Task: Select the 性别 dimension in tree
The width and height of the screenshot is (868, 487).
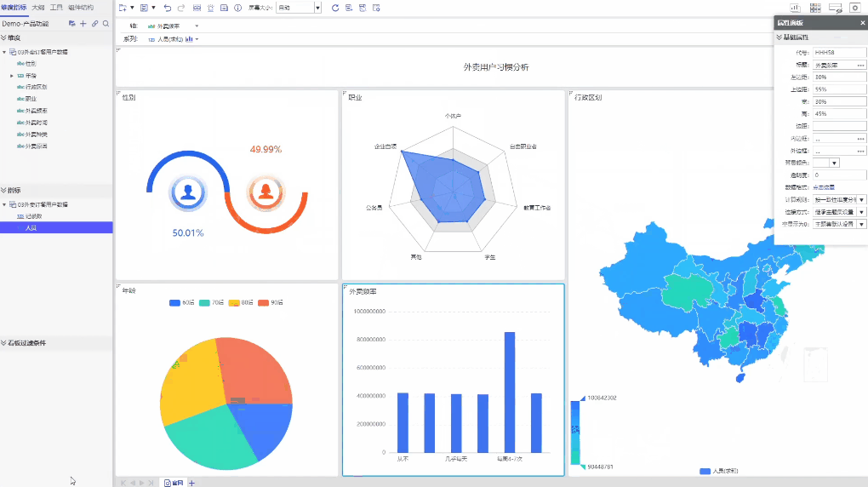Action: point(31,64)
